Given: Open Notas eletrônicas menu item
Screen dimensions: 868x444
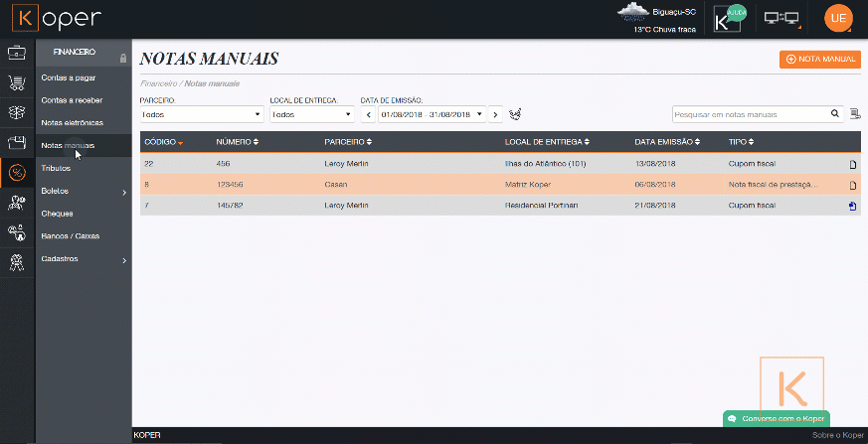Looking at the screenshot, I should [72, 123].
